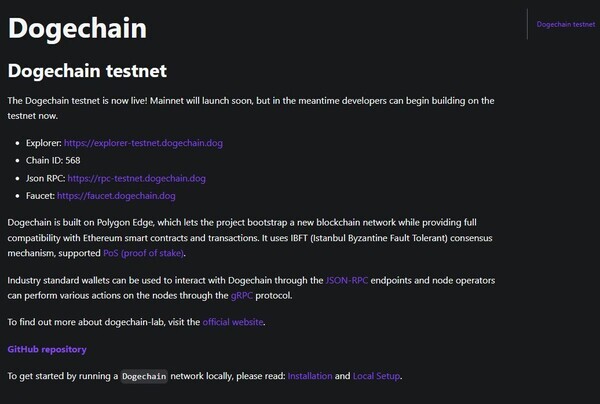This screenshot has width=600, height=404.
Task: Open the rpc-testnet.dogechain.dog link
Action: click(x=137, y=178)
